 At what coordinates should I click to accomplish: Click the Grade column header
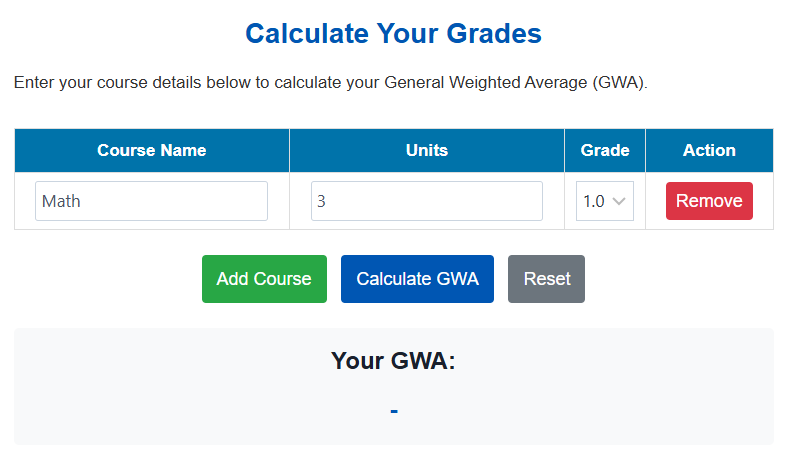[x=605, y=151]
